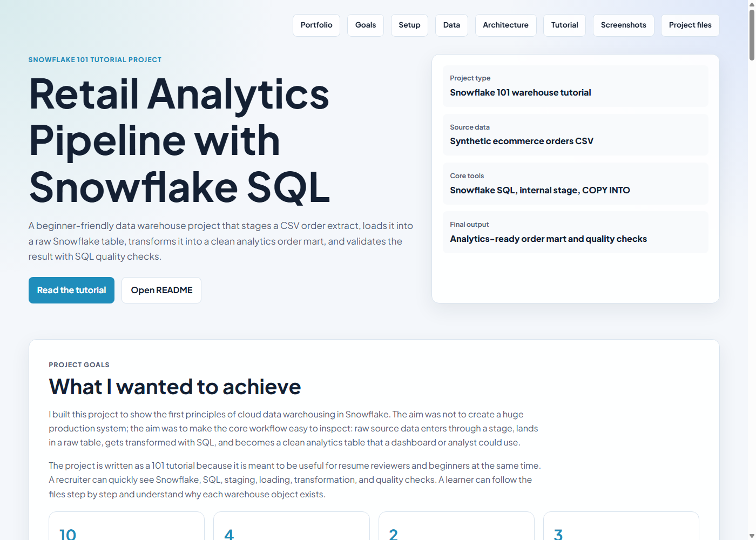
Task: Click the Tutorial nav button
Action: [x=564, y=25]
